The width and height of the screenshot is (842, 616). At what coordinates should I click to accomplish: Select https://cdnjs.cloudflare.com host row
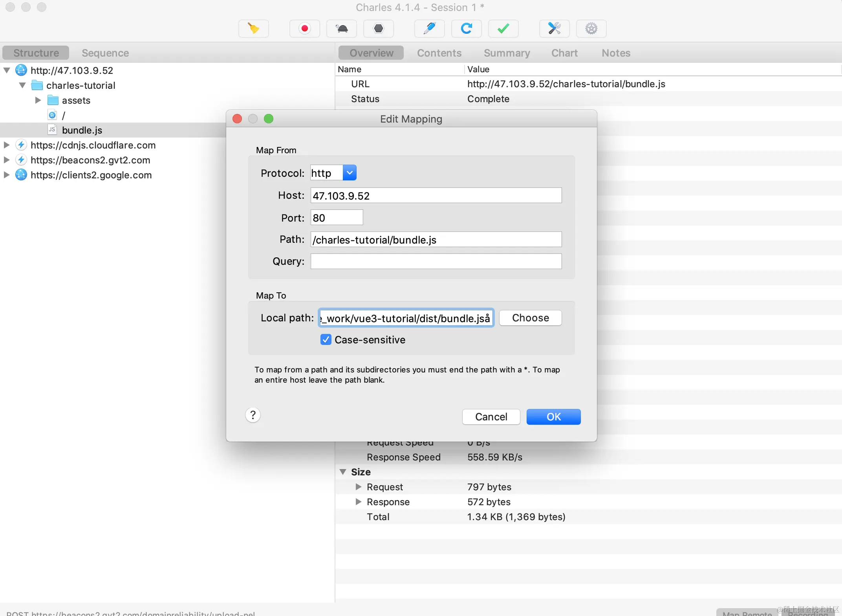tap(93, 145)
